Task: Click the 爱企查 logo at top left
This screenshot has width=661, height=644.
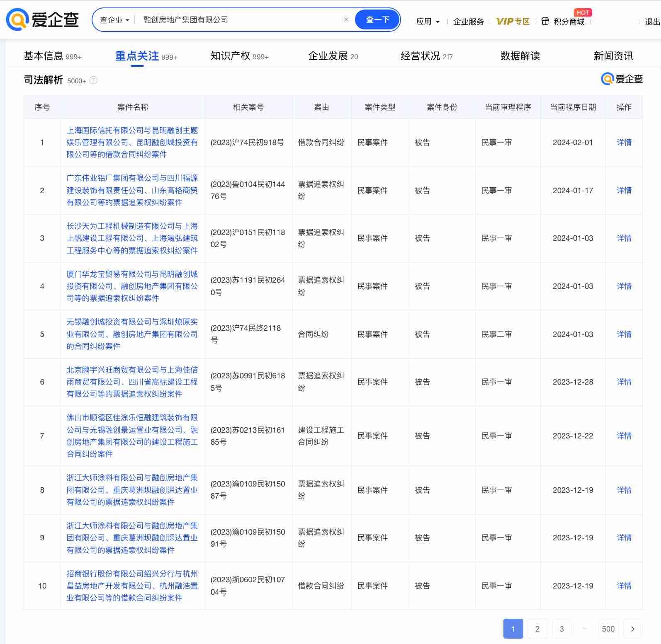Action: (43, 19)
